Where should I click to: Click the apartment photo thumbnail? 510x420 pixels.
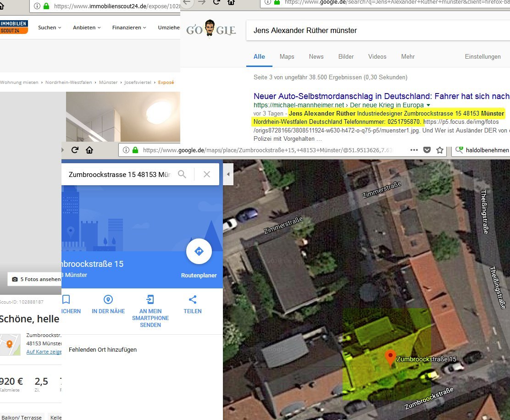(123, 116)
